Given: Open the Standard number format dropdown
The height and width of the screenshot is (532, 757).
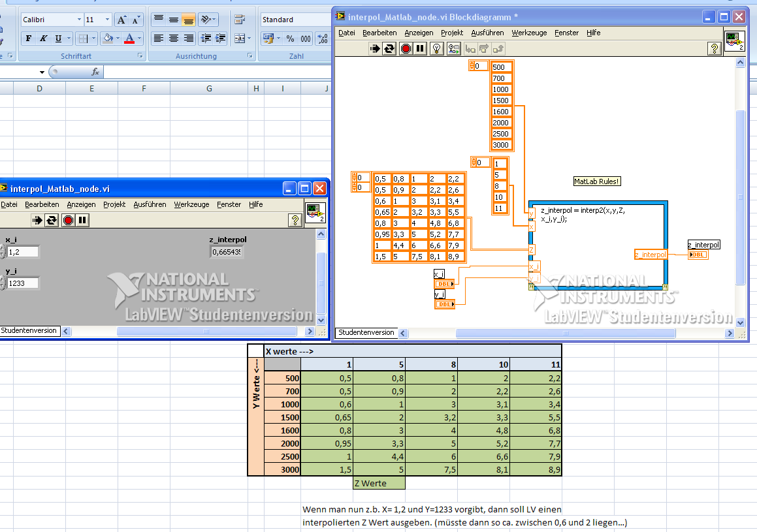Looking at the screenshot, I should [295, 20].
